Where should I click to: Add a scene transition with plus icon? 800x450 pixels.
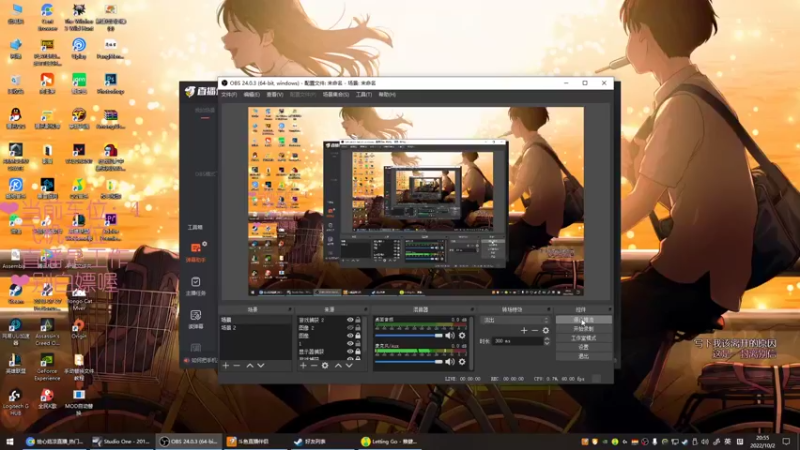tap(524, 331)
